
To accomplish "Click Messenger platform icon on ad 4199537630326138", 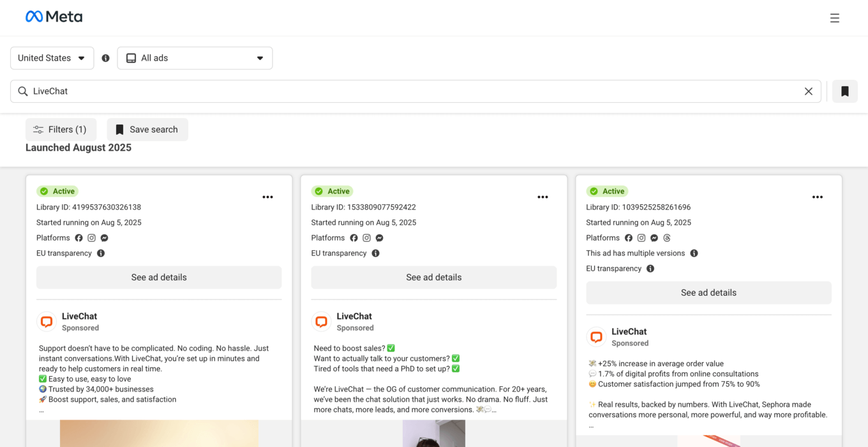I will pos(105,238).
